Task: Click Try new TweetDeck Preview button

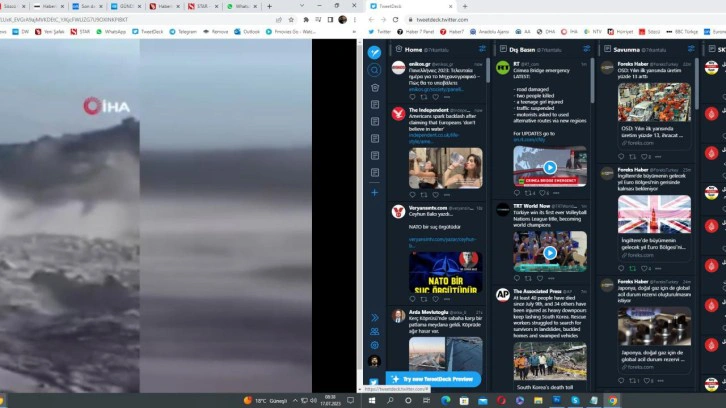Action: pos(434,379)
